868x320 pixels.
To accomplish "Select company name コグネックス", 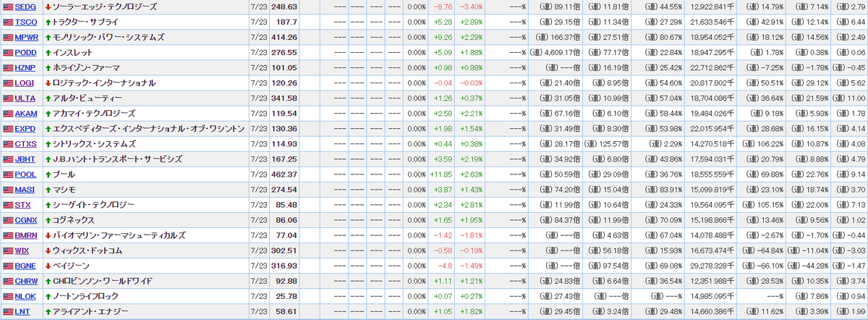I will tap(75, 219).
